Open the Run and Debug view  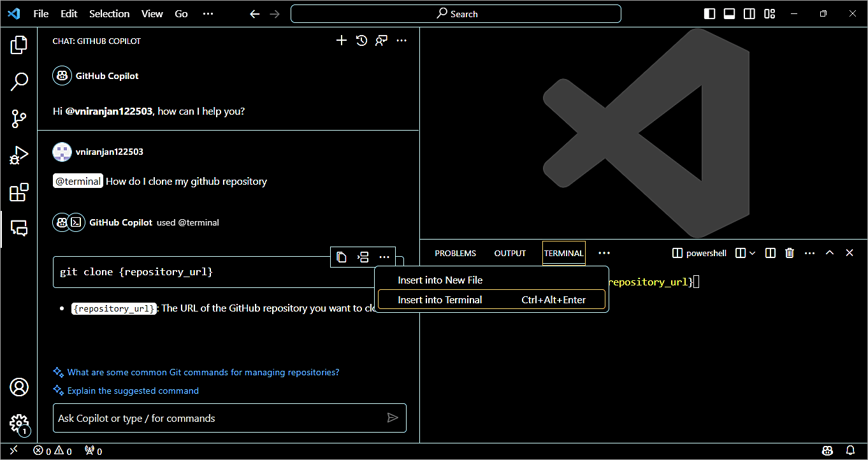click(x=19, y=155)
